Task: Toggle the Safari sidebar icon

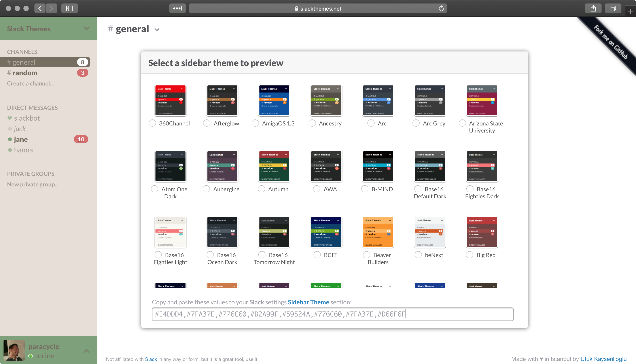Action: click(70, 8)
